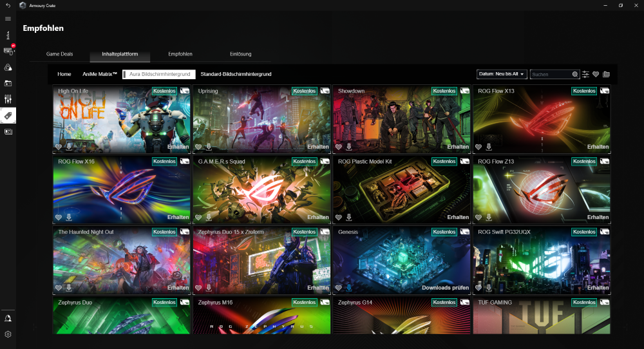Image resolution: width=644 pixels, height=349 pixels.
Task: Favorite Uprising wallpaper with heart
Action: pyautogui.click(x=198, y=147)
